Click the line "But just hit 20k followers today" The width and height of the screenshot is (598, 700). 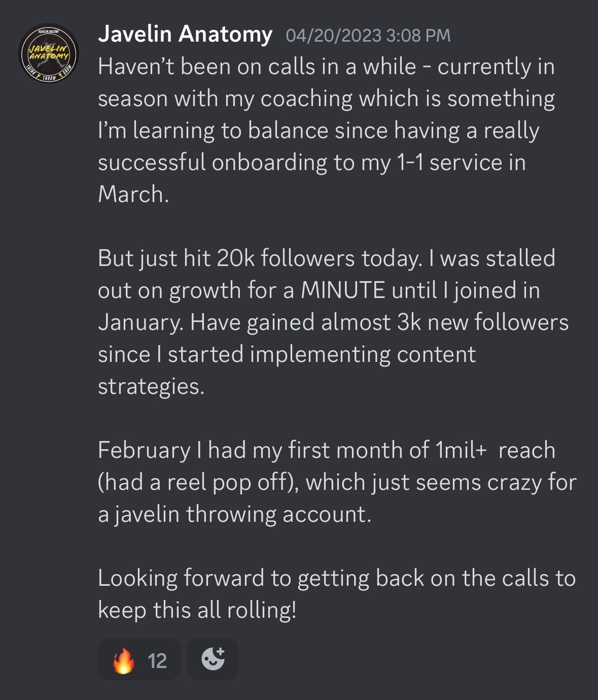coord(326,258)
